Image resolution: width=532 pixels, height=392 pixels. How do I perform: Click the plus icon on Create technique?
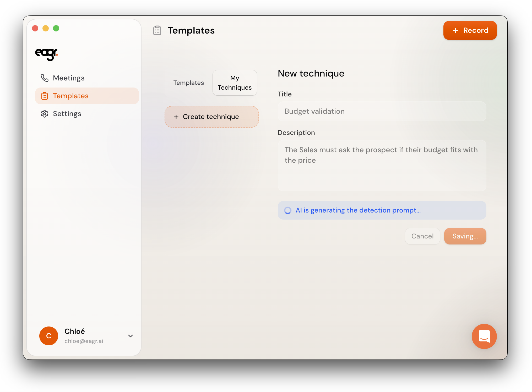point(176,117)
